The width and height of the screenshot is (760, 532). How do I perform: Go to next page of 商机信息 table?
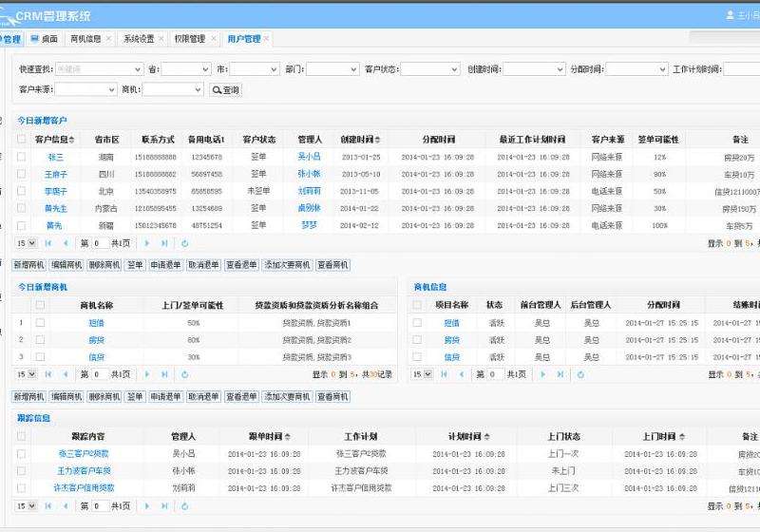542,374
